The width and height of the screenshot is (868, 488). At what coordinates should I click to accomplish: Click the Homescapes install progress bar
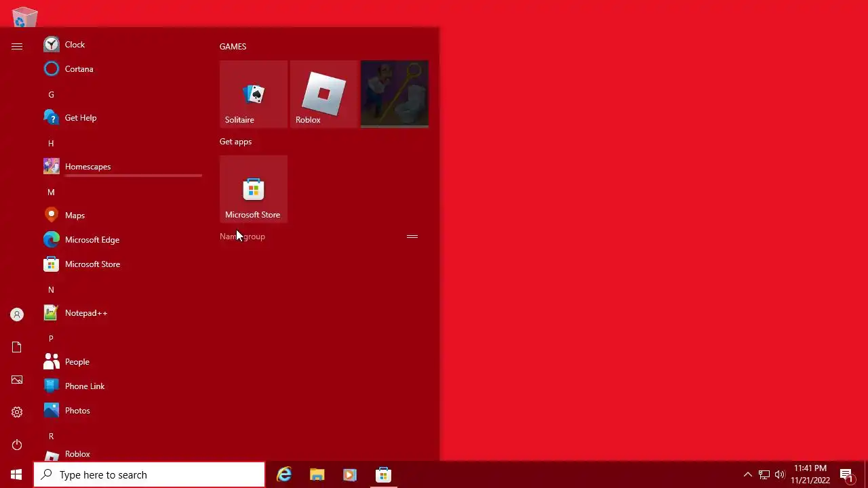tap(134, 176)
